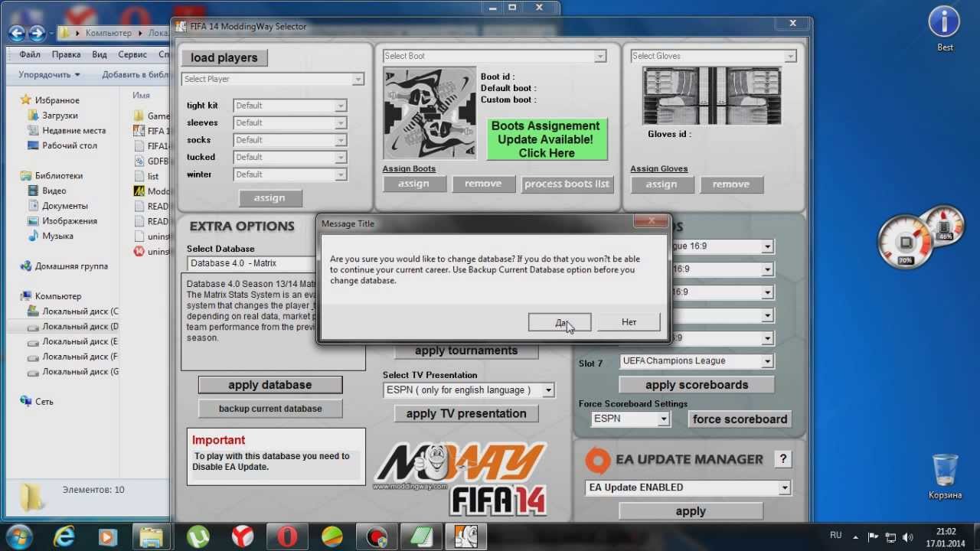This screenshot has height=551, width=980.
Task: Select Музыка library in sidebar
Action: (58, 236)
